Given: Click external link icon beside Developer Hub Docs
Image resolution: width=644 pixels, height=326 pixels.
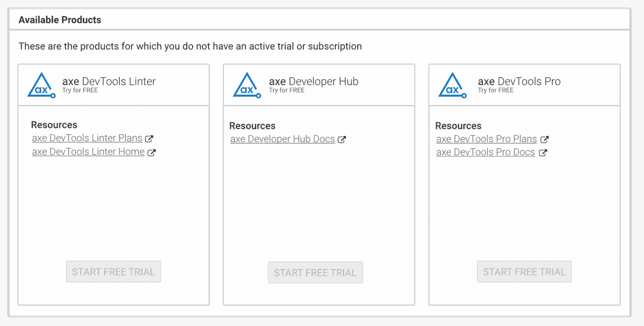Looking at the screenshot, I should (342, 139).
